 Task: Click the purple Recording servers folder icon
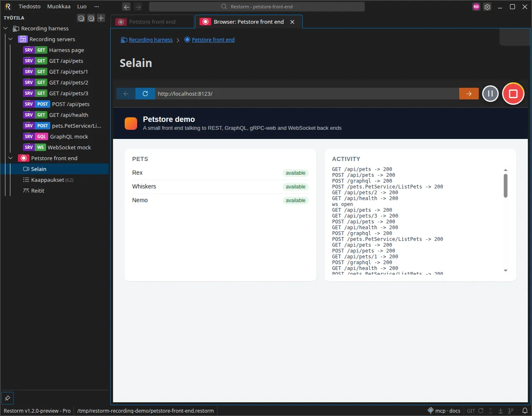(23, 39)
